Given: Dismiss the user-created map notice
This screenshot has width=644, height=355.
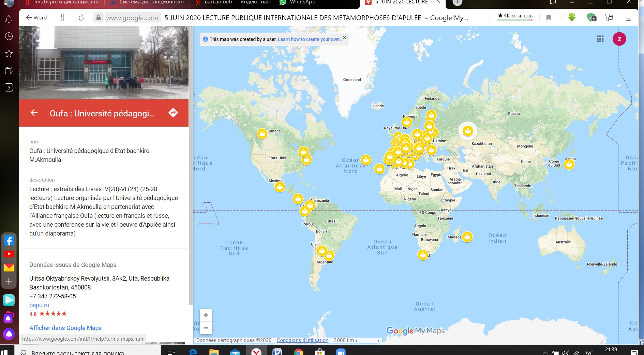Looking at the screenshot, I should click(344, 38).
